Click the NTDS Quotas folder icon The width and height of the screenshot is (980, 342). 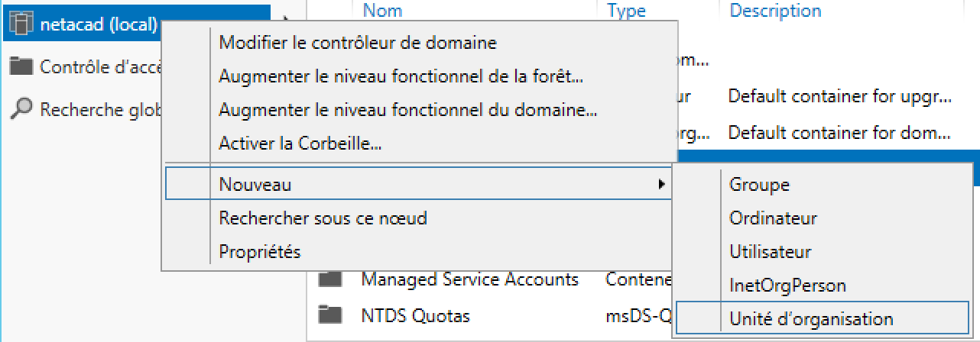pos(330,315)
